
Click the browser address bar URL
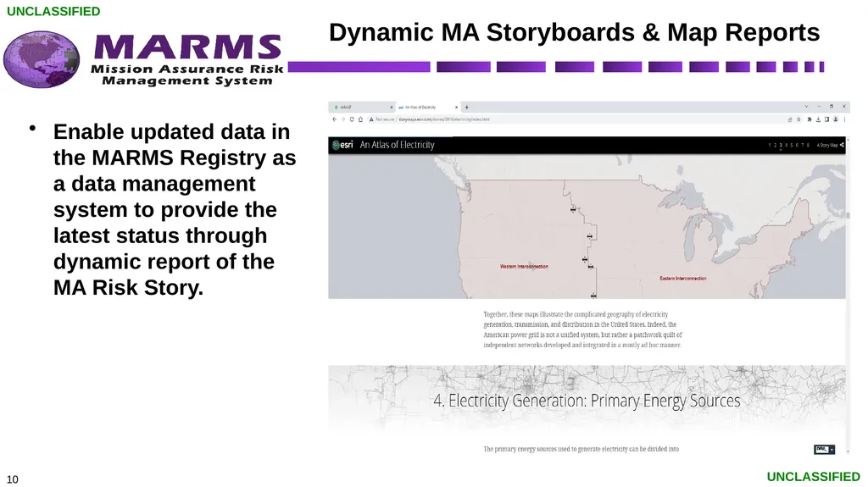443,119
